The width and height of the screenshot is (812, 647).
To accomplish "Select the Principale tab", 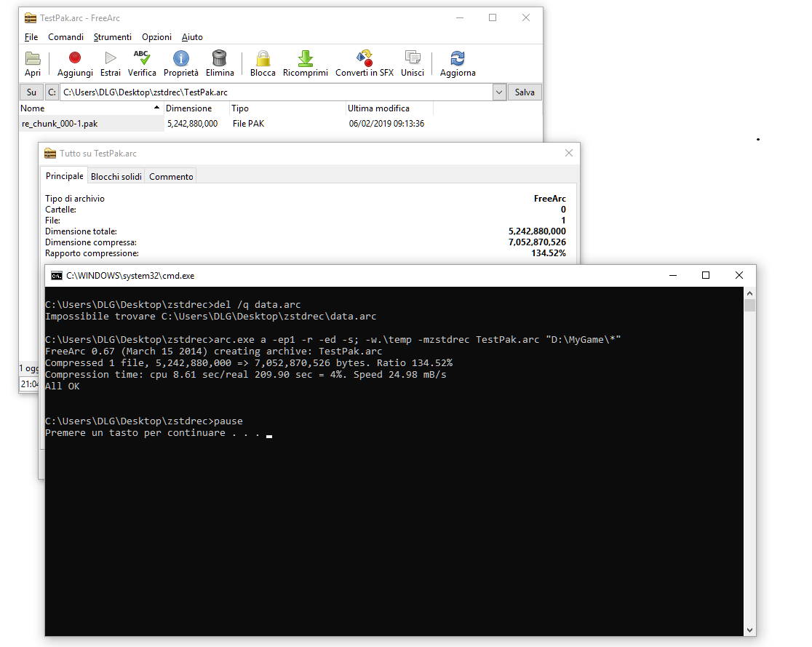I will click(x=64, y=176).
